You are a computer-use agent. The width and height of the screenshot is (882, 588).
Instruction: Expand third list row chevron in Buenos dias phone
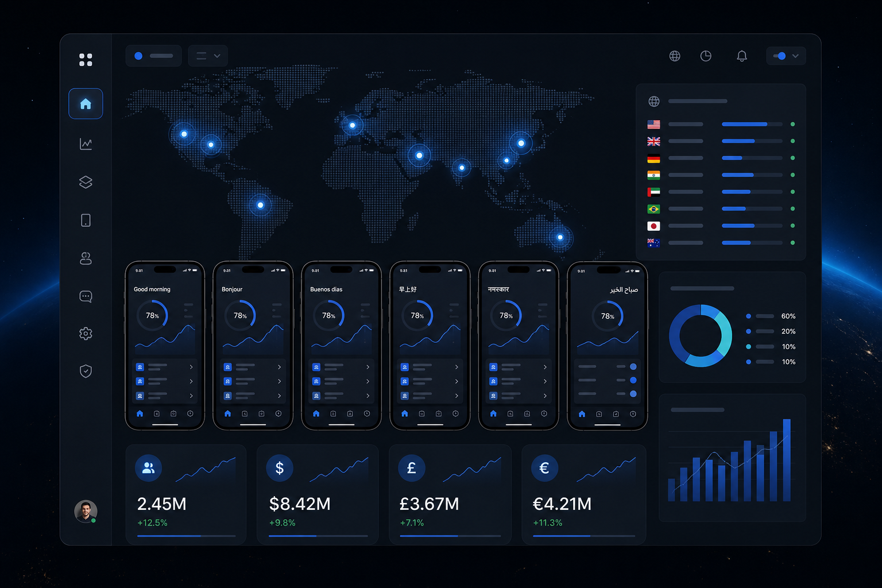pos(368,396)
